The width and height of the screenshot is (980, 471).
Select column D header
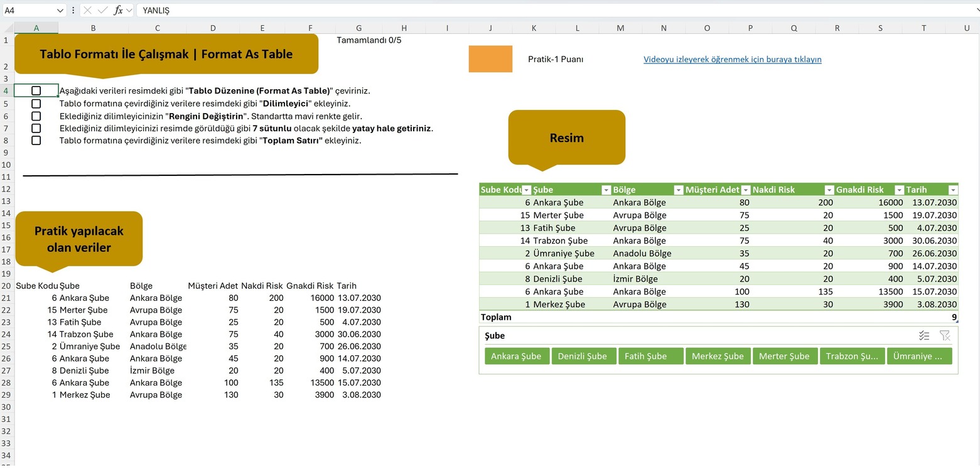(213, 28)
